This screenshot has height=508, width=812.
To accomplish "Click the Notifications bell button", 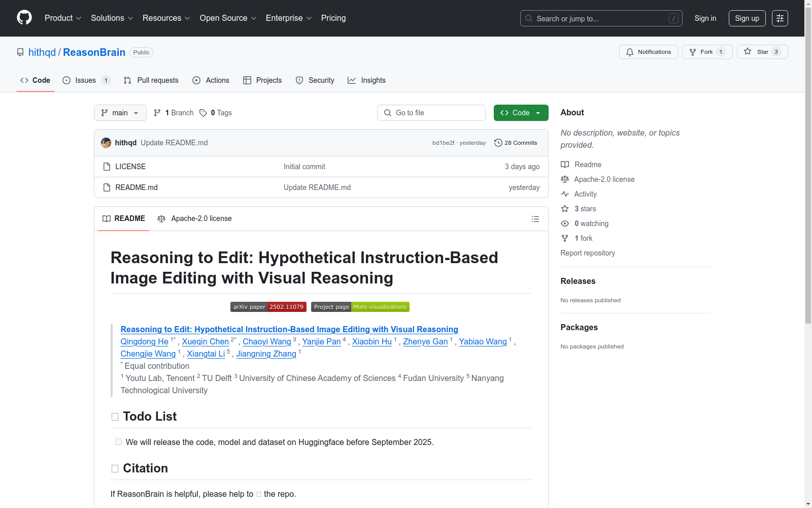I will click(x=649, y=52).
